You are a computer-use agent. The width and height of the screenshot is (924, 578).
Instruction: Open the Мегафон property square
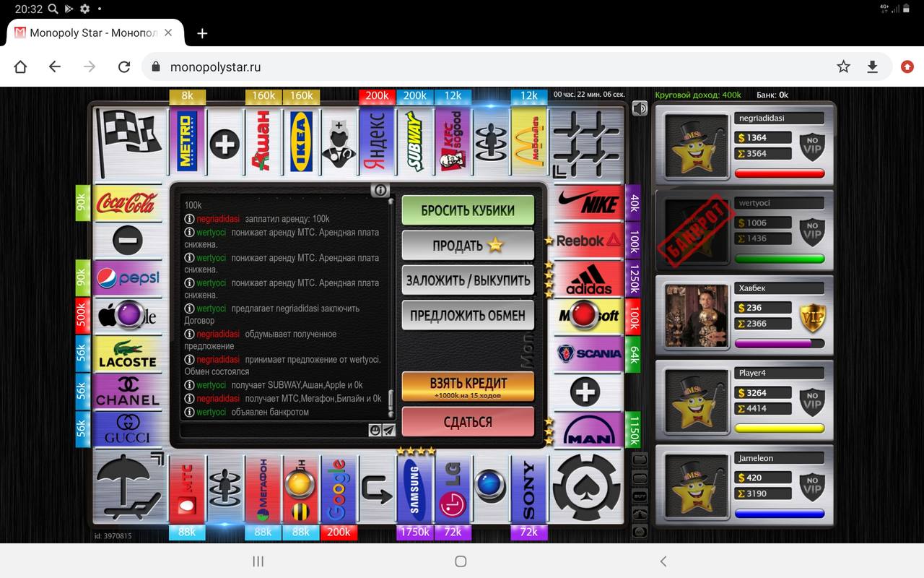(263, 489)
